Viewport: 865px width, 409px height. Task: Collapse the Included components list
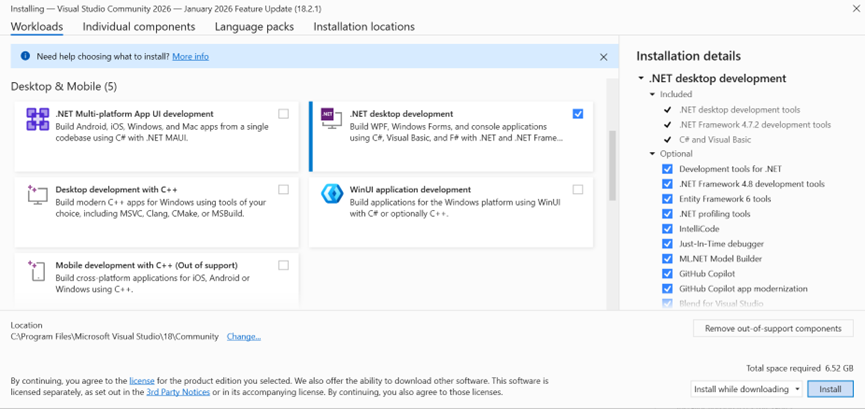[653, 94]
